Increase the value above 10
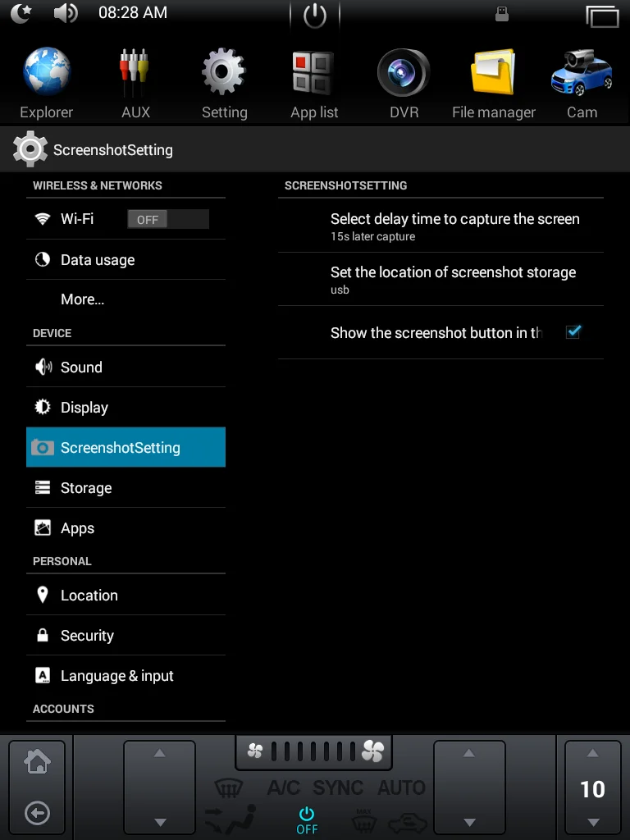The image size is (630, 840). [592, 753]
